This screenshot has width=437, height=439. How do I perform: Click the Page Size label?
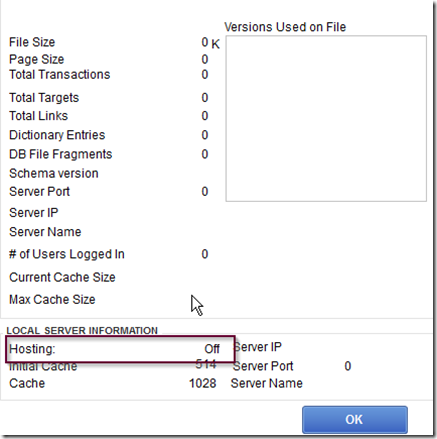pyautogui.click(x=36, y=59)
